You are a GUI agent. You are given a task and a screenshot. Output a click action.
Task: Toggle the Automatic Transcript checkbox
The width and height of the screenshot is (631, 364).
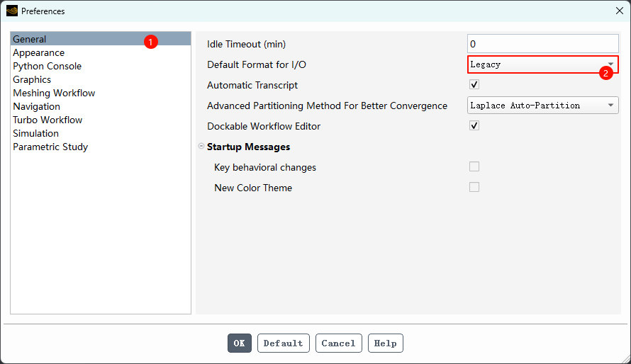tap(474, 85)
